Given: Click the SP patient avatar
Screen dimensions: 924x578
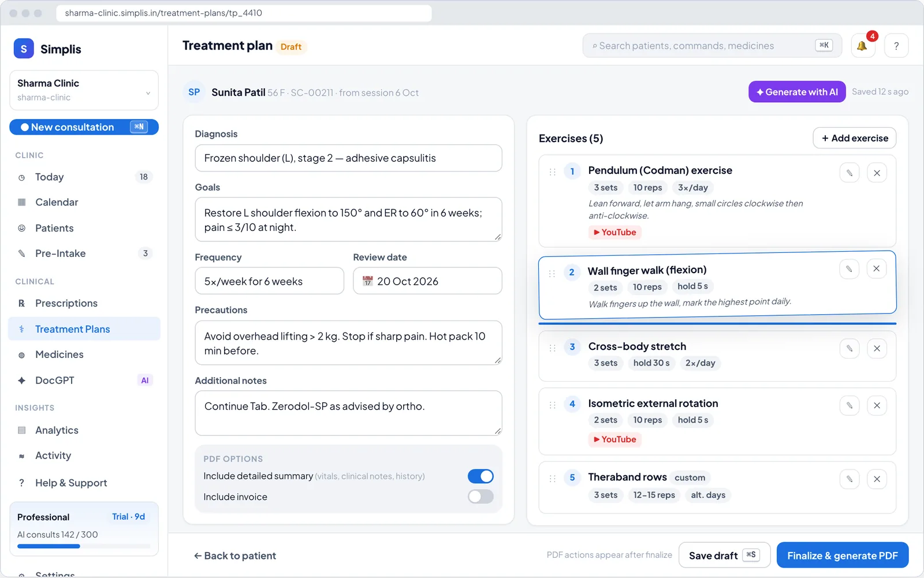Looking at the screenshot, I should (194, 92).
